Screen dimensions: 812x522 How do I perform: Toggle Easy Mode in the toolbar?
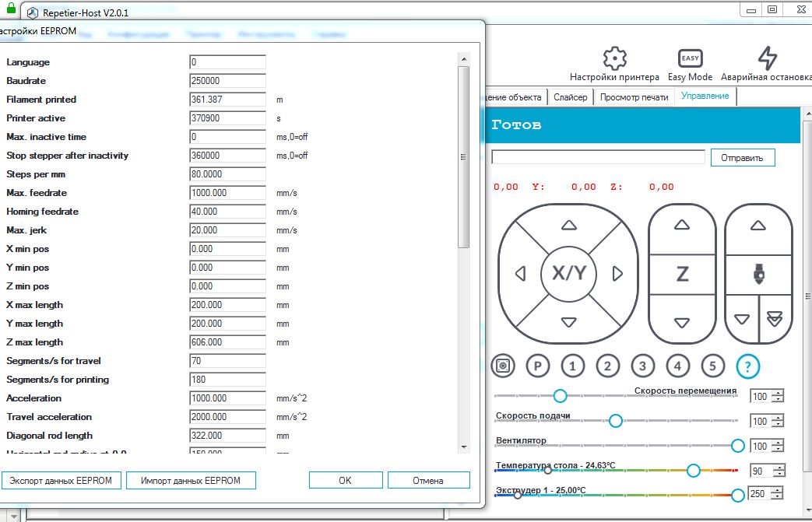[690, 59]
